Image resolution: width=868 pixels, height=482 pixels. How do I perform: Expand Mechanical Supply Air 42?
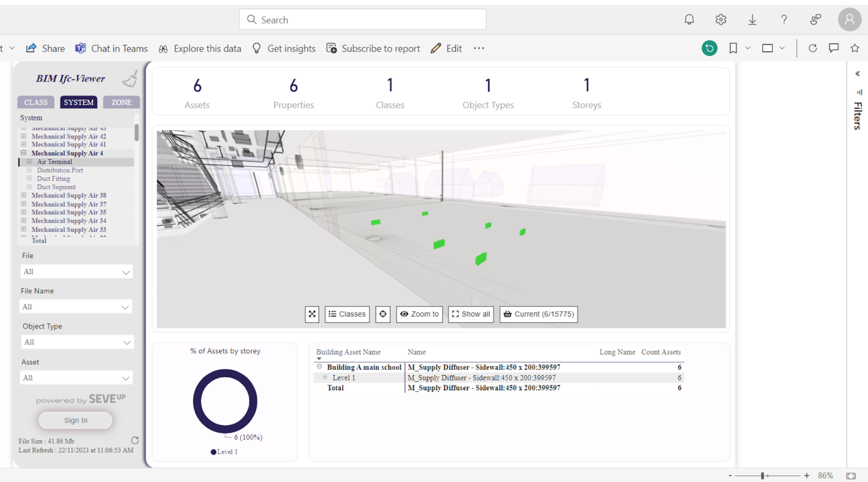(x=23, y=136)
